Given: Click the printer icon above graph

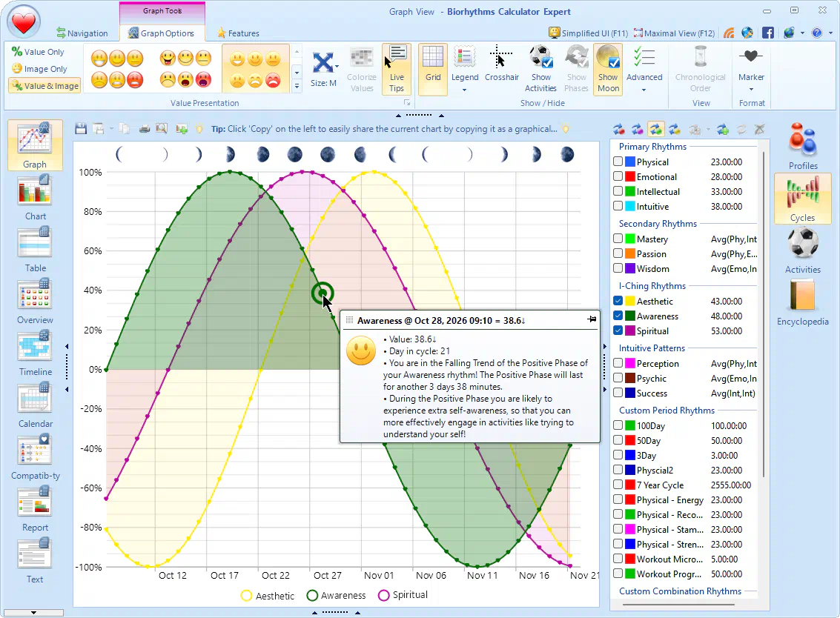Looking at the screenshot, I should point(144,128).
